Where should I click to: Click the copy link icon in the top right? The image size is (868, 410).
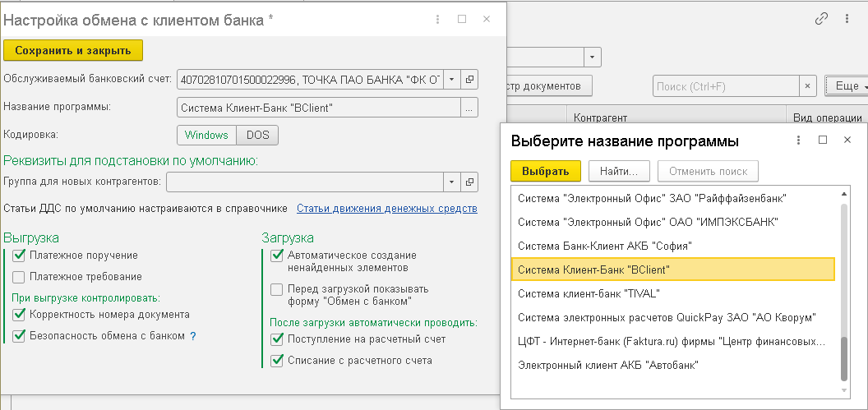click(x=820, y=19)
